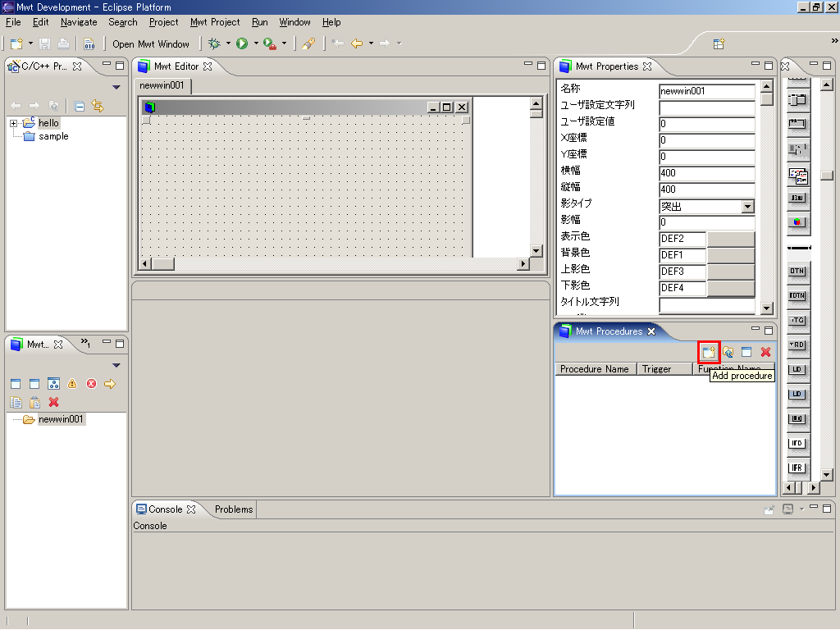
Task: Click the 横幅 input field
Action: click(x=707, y=173)
